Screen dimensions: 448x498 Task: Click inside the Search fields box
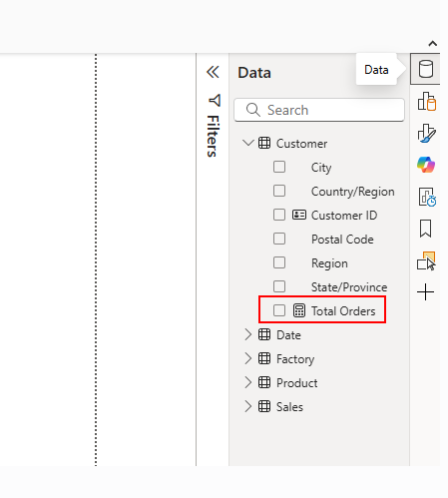(319, 110)
